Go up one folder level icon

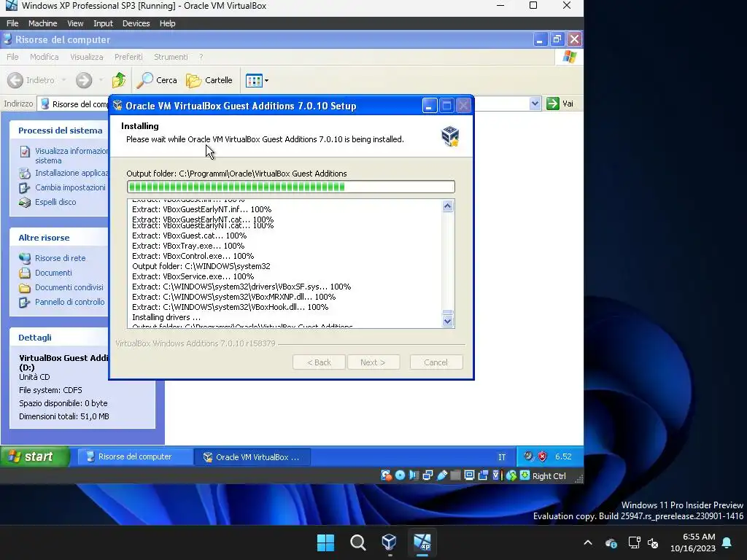click(119, 80)
